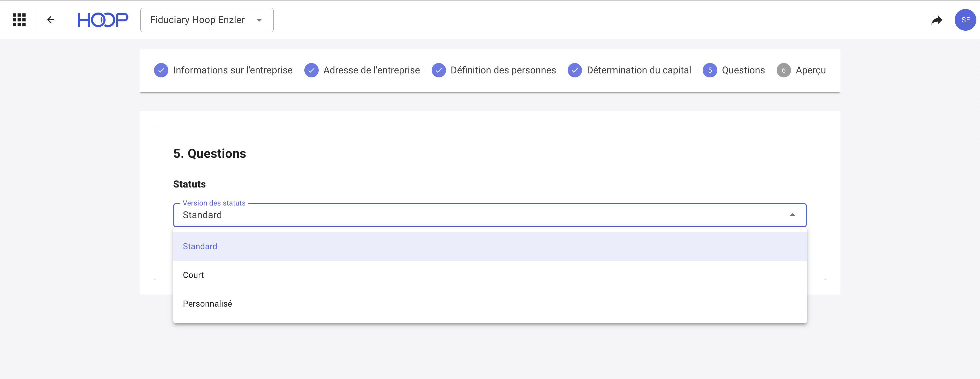Open the SE user avatar menu
Image resolution: width=980 pixels, height=379 pixels.
(965, 20)
